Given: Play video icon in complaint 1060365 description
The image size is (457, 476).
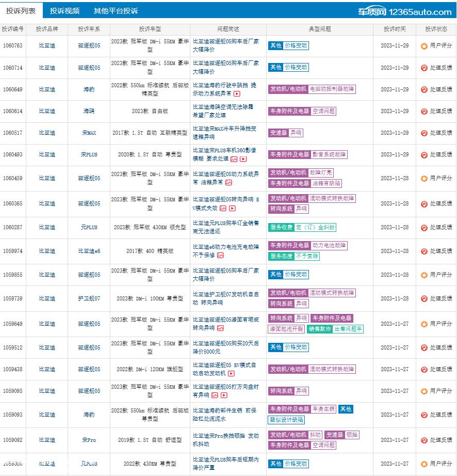Looking at the screenshot, I should 232,208.
